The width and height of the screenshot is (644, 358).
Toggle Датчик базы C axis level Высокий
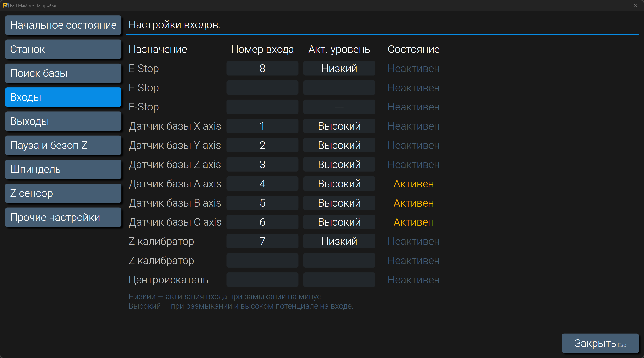pyautogui.click(x=339, y=222)
